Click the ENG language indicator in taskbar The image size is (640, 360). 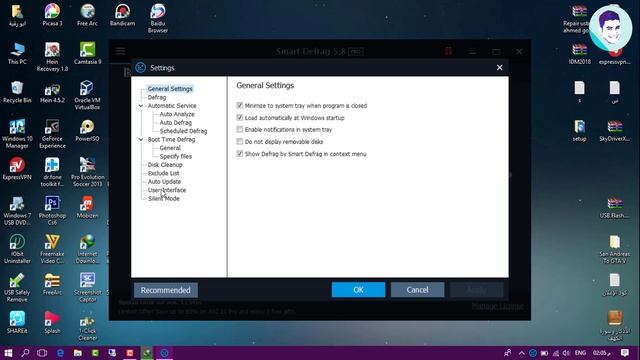pyautogui.click(x=580, y=353)
